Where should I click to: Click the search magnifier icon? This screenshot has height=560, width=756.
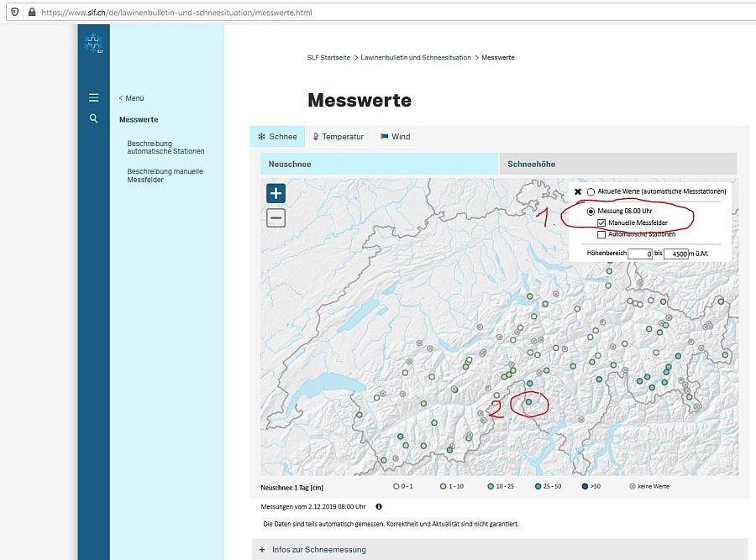[93, 119]
